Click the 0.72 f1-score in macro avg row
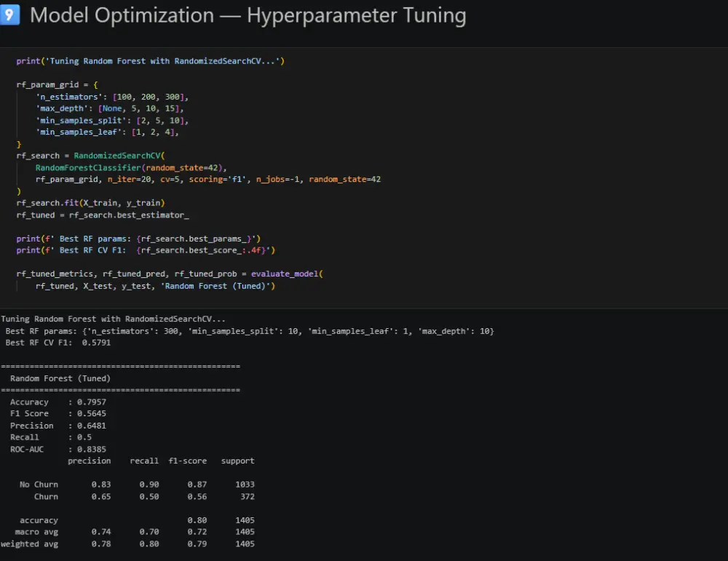Image resolution: width=728 pixels, height=561 pixels. 197,532
